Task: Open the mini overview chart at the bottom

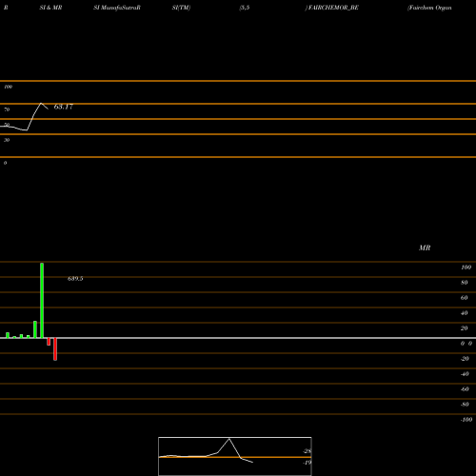Action: pyautogui.click(x=235, y=456)
